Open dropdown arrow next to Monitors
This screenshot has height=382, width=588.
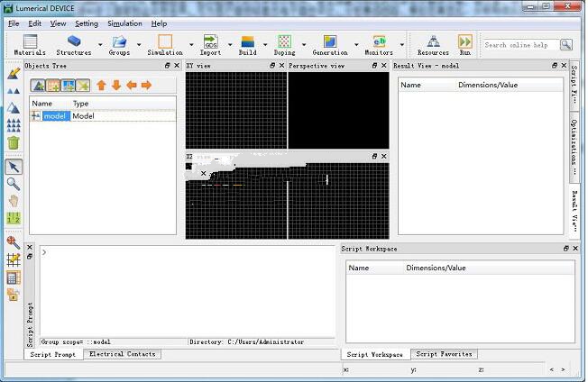coord(402,45)
